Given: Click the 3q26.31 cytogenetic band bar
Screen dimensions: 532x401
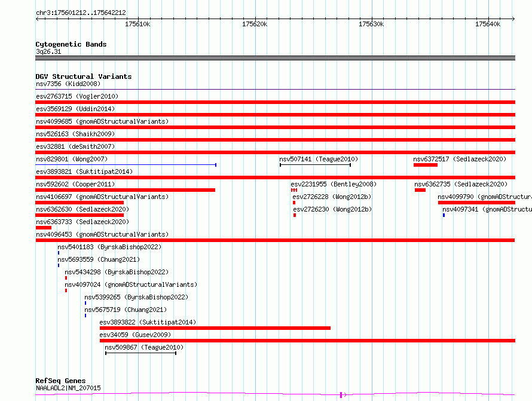Looking at the screenshot, I should [x=275, y=58].
